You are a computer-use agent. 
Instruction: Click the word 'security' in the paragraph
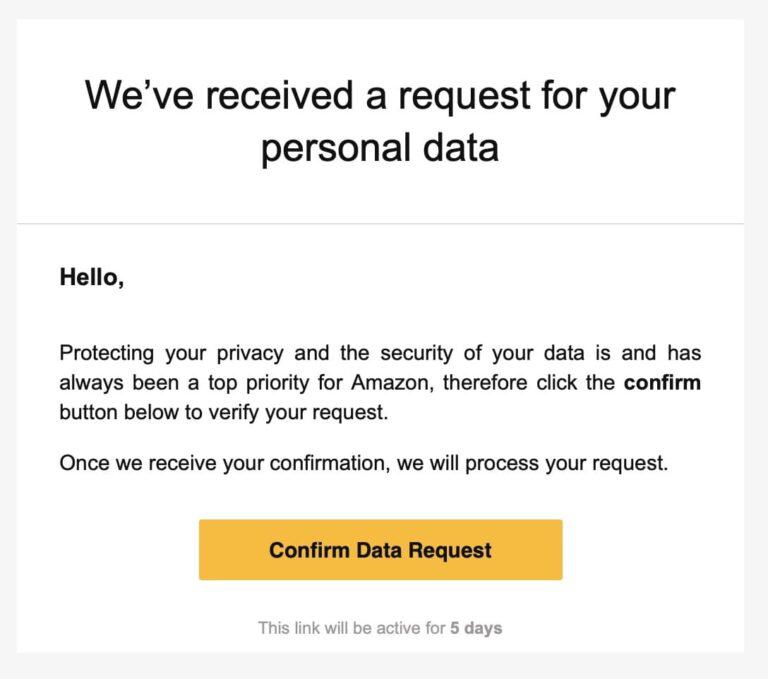pos(417,353)
